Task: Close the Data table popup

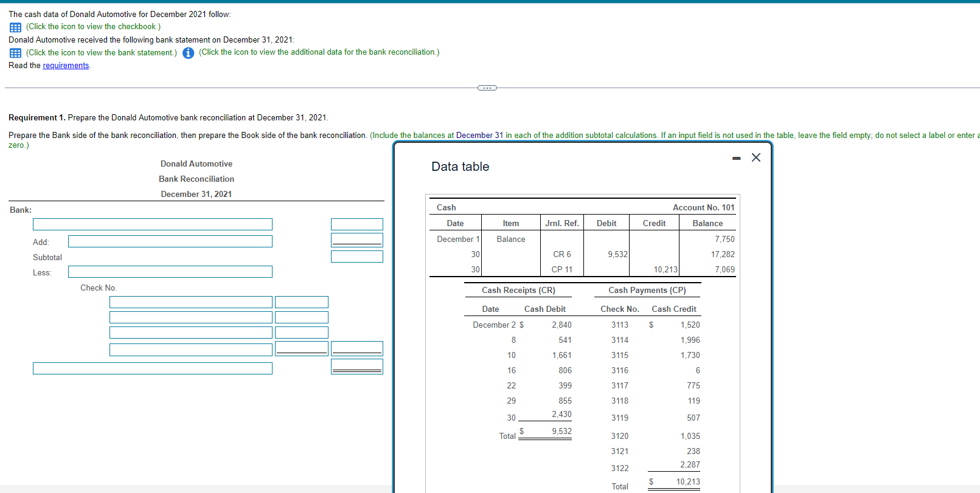Action: click(x=756, y=157)
